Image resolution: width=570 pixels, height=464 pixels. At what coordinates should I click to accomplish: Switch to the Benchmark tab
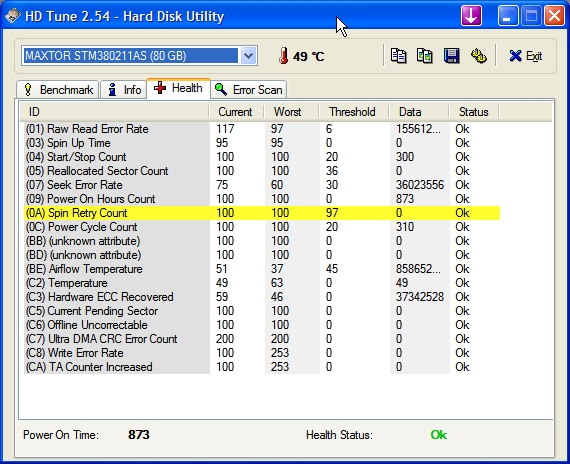tap(58, 89)
